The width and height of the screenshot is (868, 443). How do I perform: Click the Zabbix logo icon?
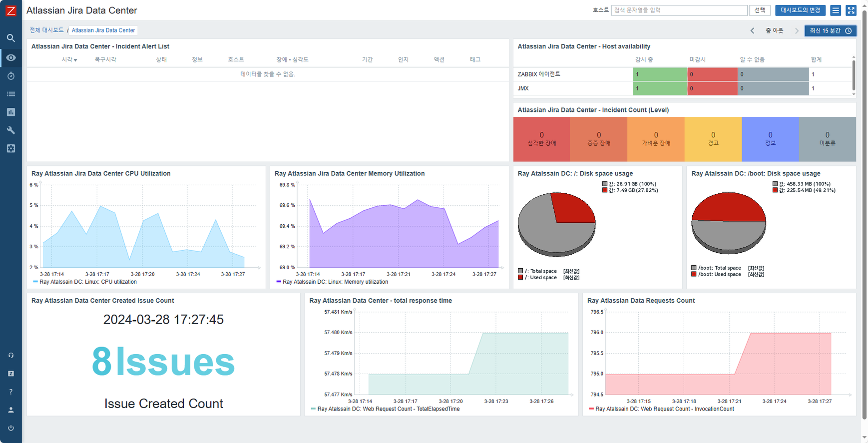pos(11,10)
